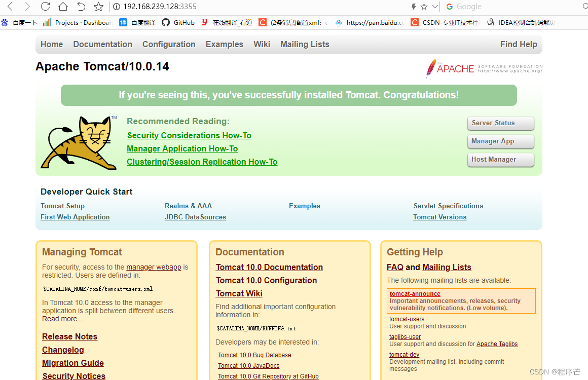Open the Configuration navigation item
The width and height of the screenshot is (588, 380).
click(x=169, y=44)
